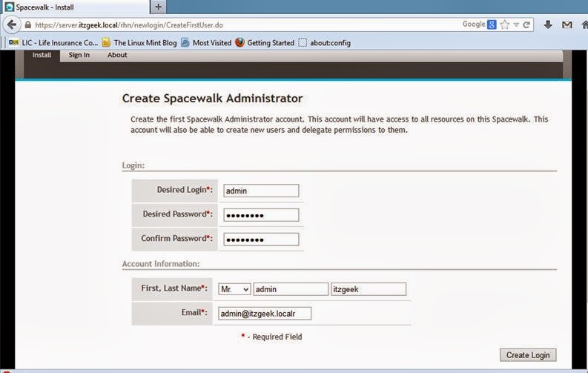The width and height of the screenshot is (588, 373).
Task: Click the Email input field
Action: pyautogui.click(x=265, y=314)
